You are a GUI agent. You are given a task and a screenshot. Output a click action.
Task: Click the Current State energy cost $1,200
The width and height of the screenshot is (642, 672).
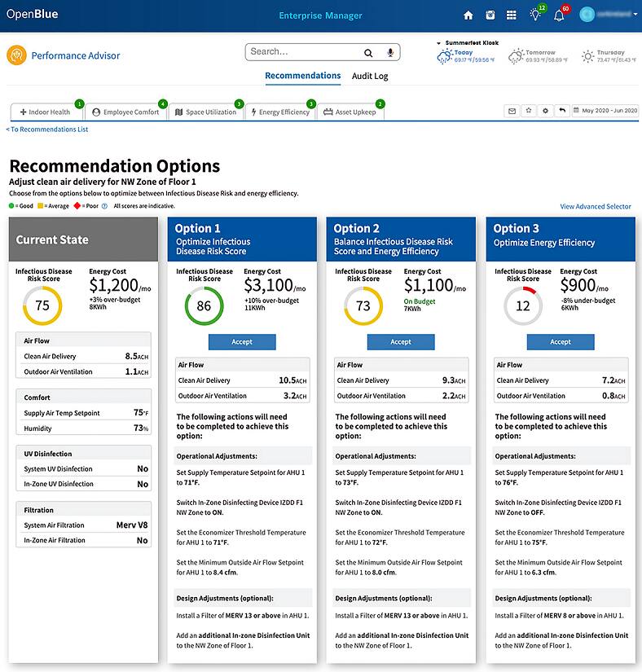[x=120, y=285]
